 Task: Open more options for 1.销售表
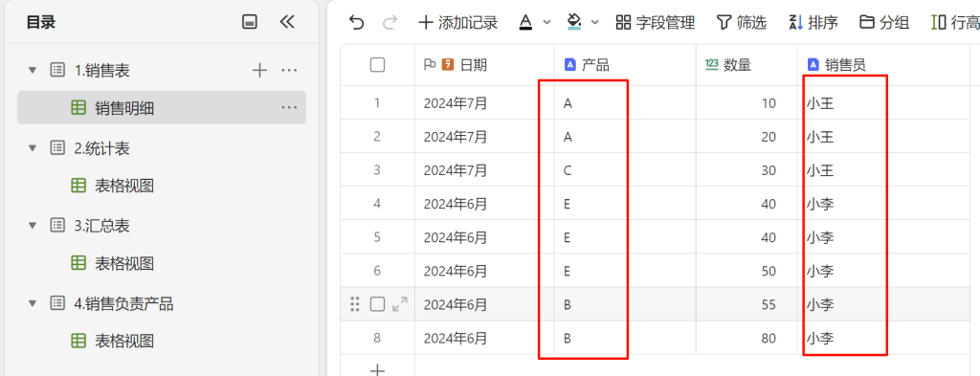289,71
